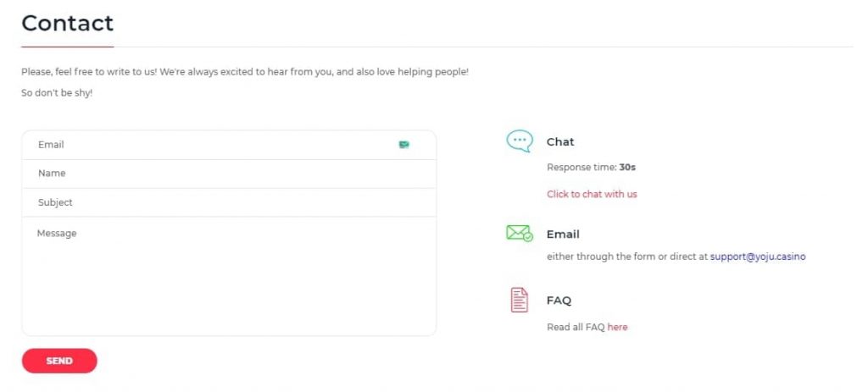Focus the Email input field
This screenshot has width=868, height=392.
[229, 145]
